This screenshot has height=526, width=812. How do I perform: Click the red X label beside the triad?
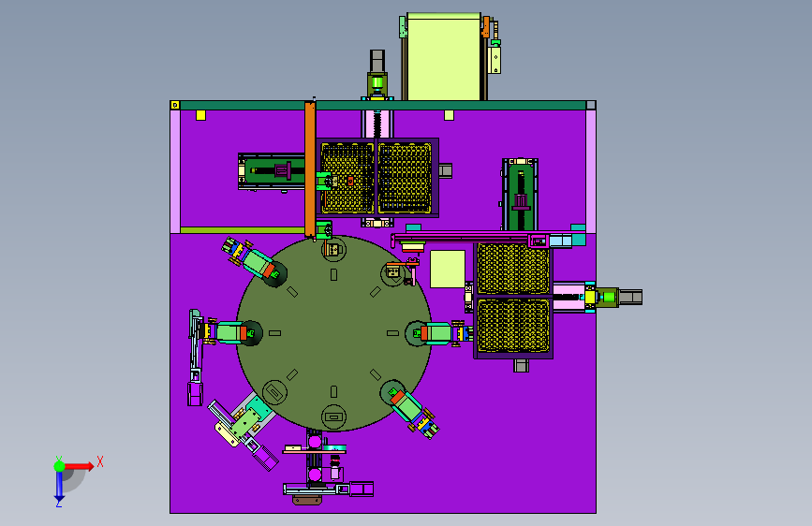[100, 461]
